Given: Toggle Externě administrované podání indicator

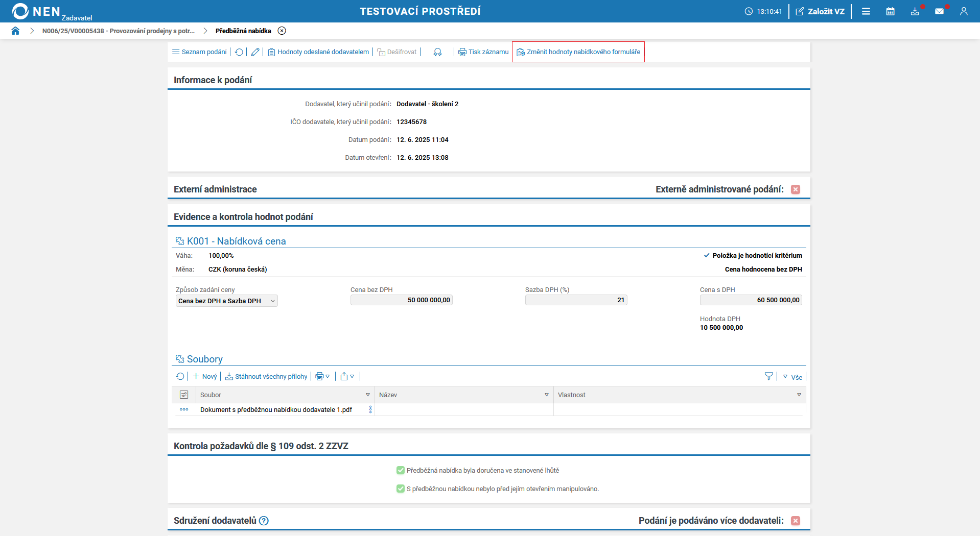Looking at the screenshot, I should coord(796,189).
